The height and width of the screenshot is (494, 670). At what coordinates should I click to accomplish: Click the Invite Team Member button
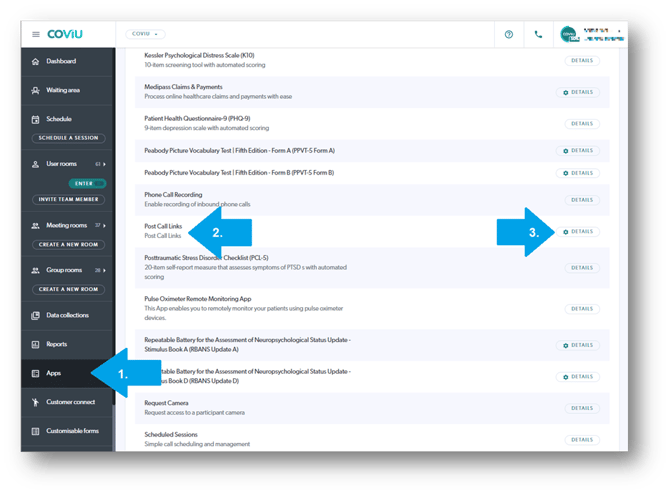click(x=68, y=200)
